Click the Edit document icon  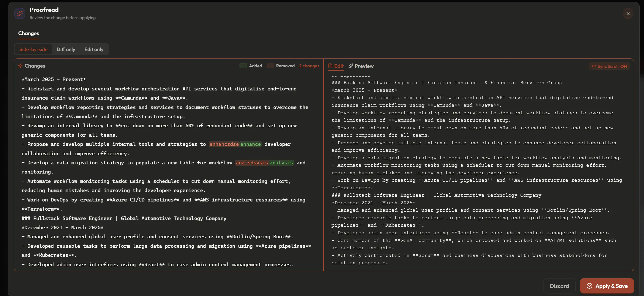330,66
